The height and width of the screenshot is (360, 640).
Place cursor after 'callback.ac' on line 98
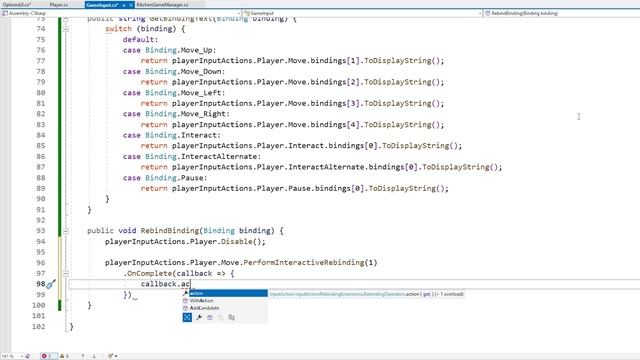(x=190, y=284)
